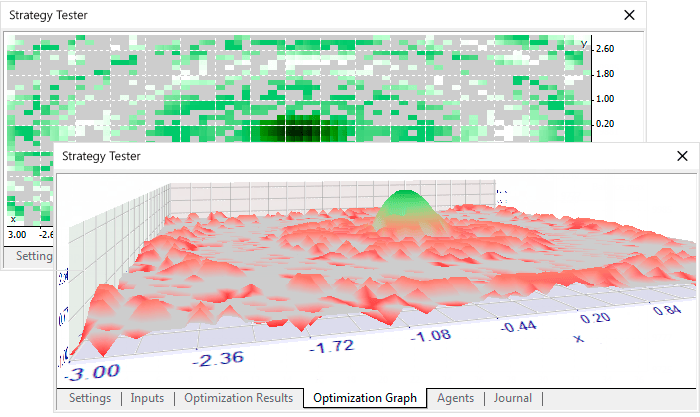Open the Journal tab

[x=512, y=398]
